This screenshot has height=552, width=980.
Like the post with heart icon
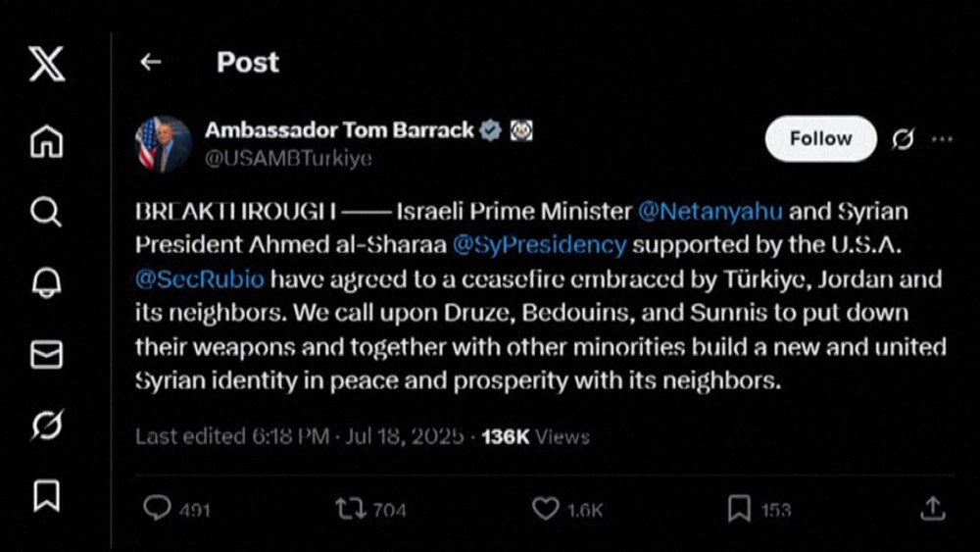pyautogui.click(x=545, y=508)
